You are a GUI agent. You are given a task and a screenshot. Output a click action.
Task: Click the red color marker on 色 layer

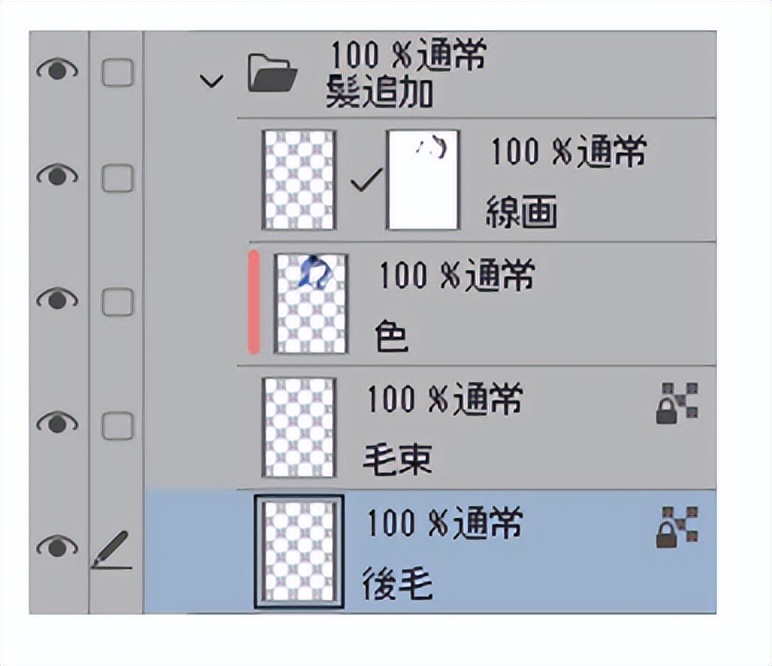coord(254,302)
